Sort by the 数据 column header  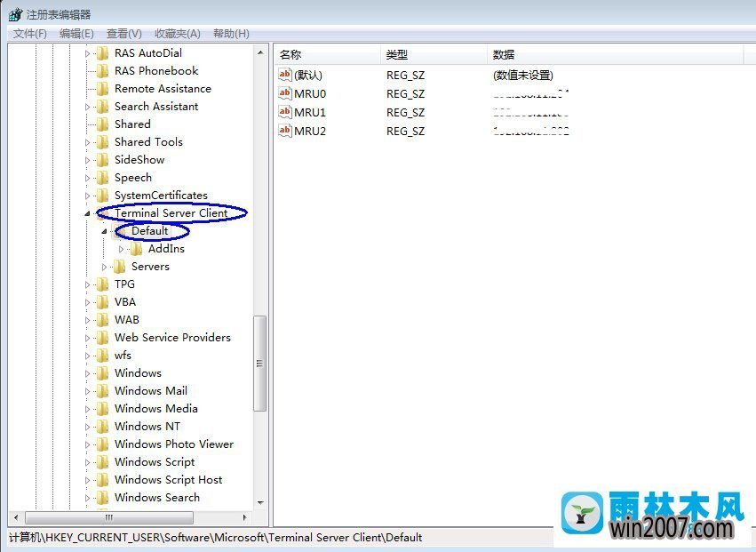coord(616,54)
